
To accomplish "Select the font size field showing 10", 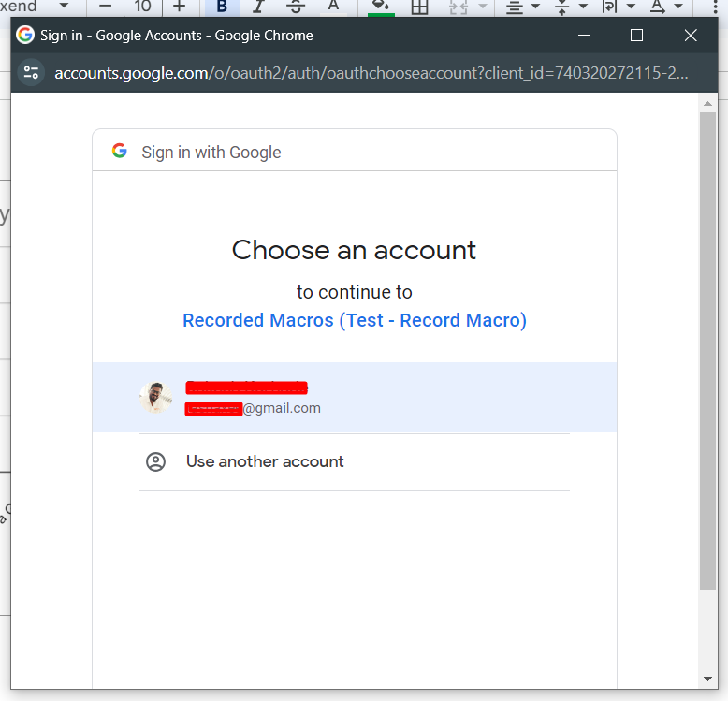I will click(143, 7).
